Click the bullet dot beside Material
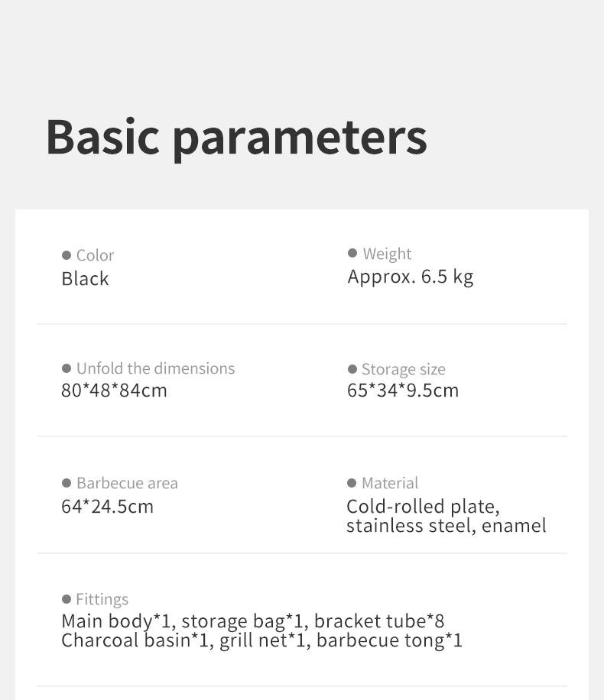Image resolution: width=604 pixels, height=700 pixels. click(x=352, y=483)
